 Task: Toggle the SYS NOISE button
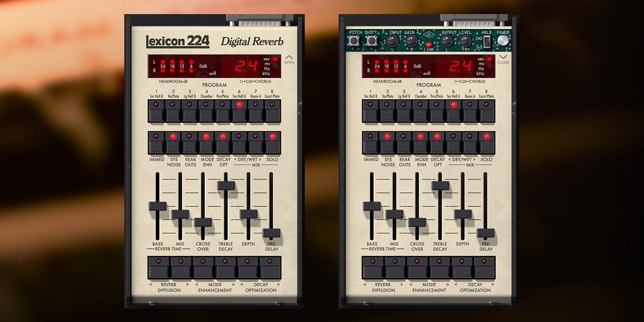174,142
